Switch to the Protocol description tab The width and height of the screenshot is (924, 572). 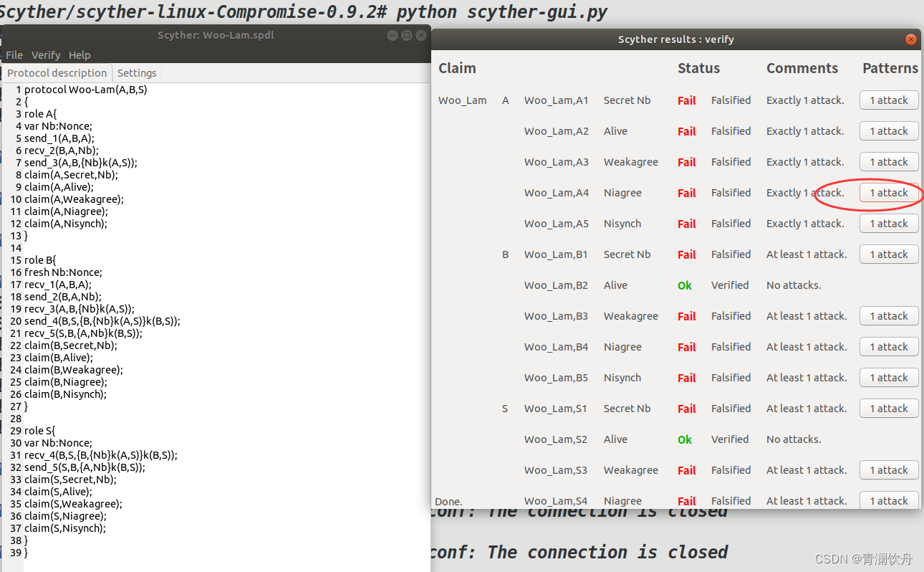(x=57, y=73)
